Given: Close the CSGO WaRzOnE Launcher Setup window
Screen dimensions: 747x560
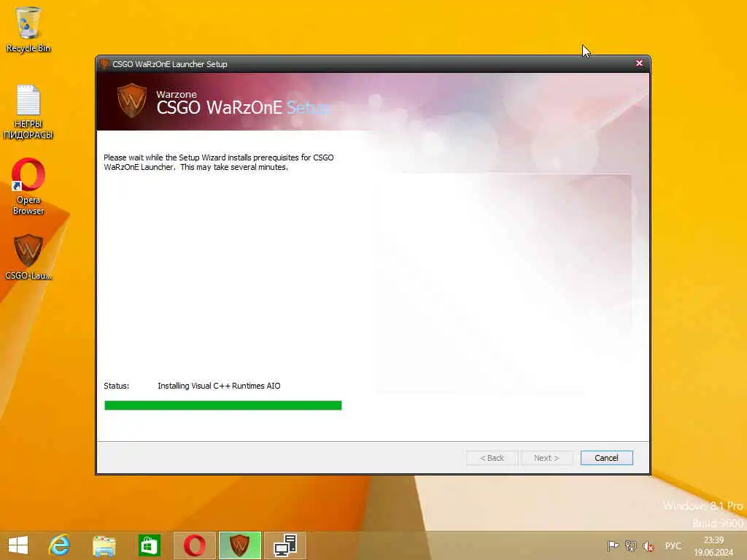Looking at the screenshot, I should tap(639, 63).
